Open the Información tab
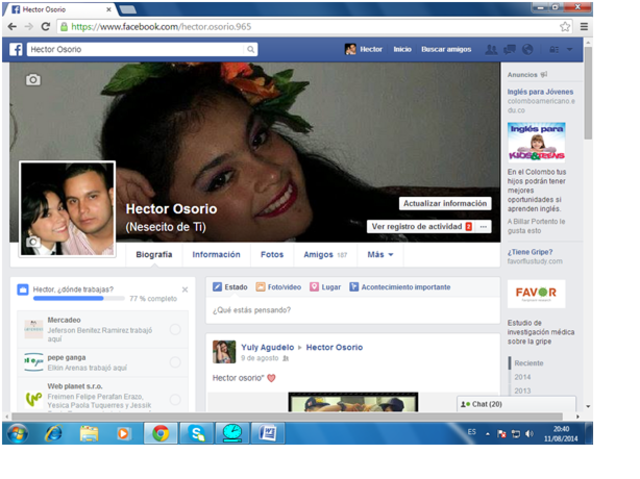This screenshot has height=479, width=640. point(216,255)
